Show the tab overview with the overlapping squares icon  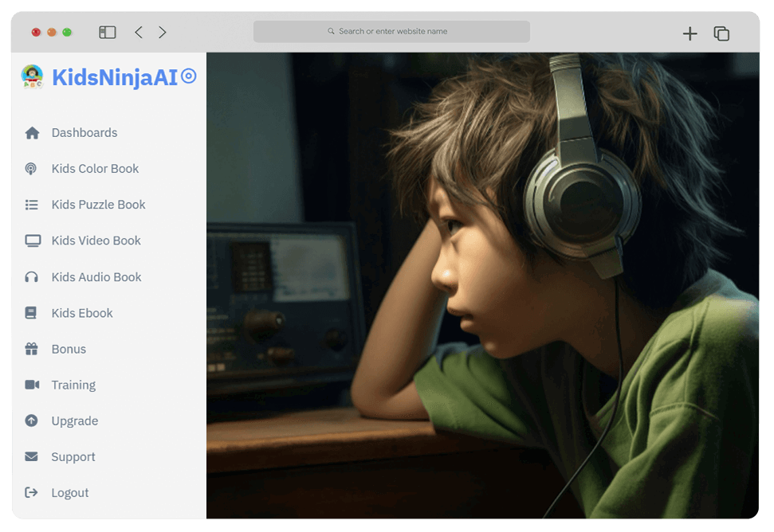(721, 33)
